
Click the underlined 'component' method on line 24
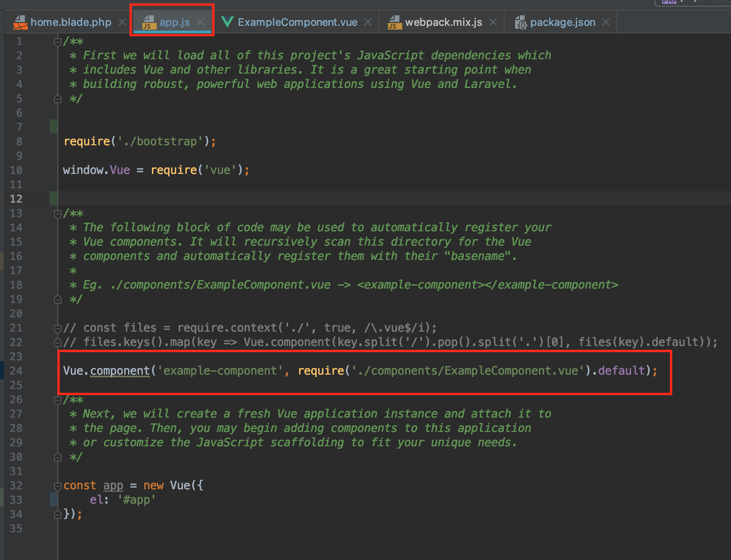click(x=120, y=371)
